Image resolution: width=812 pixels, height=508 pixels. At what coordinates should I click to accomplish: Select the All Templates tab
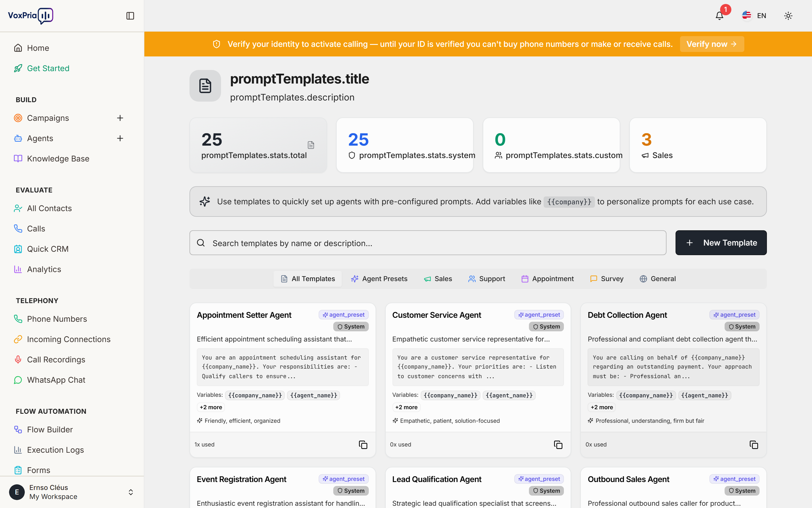pos(308,279)
